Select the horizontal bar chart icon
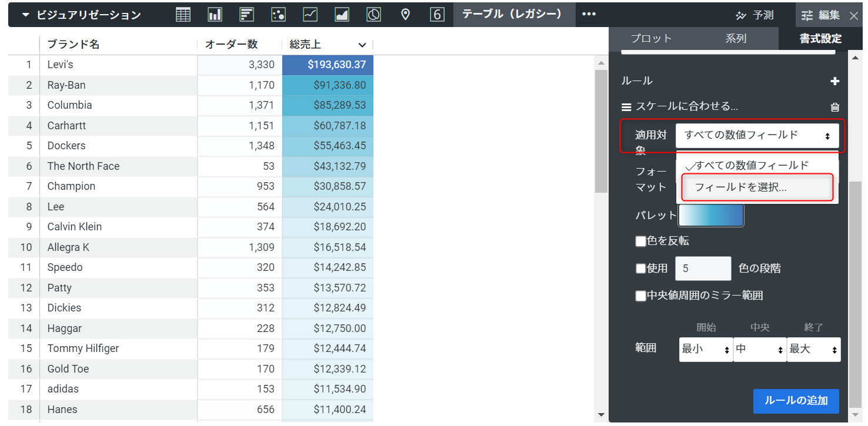 click(x=246, y=15)
